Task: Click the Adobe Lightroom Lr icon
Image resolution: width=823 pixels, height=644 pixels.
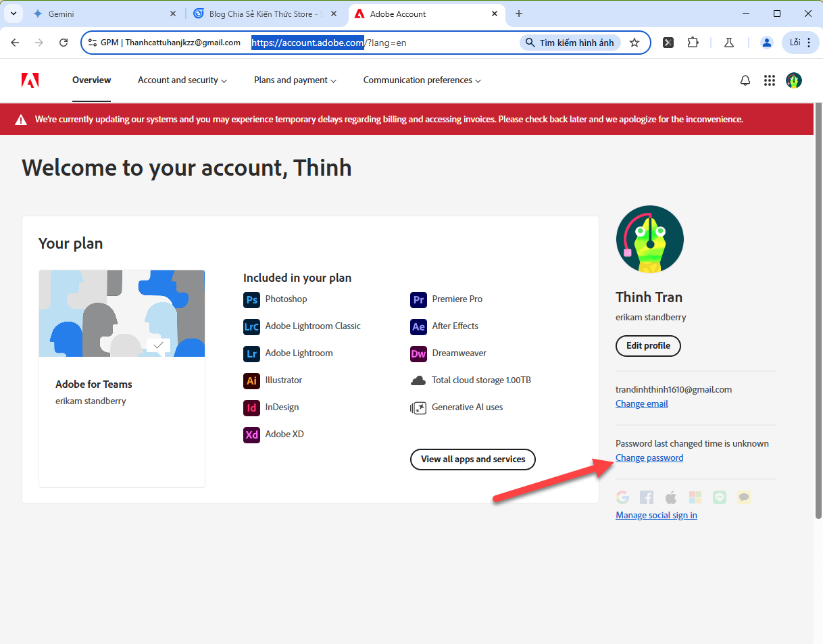Action: [x=251, y=353]
